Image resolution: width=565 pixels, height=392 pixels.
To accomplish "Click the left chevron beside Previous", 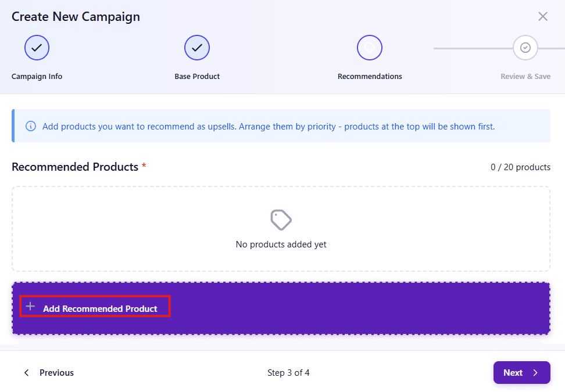I will click(26, 373).
